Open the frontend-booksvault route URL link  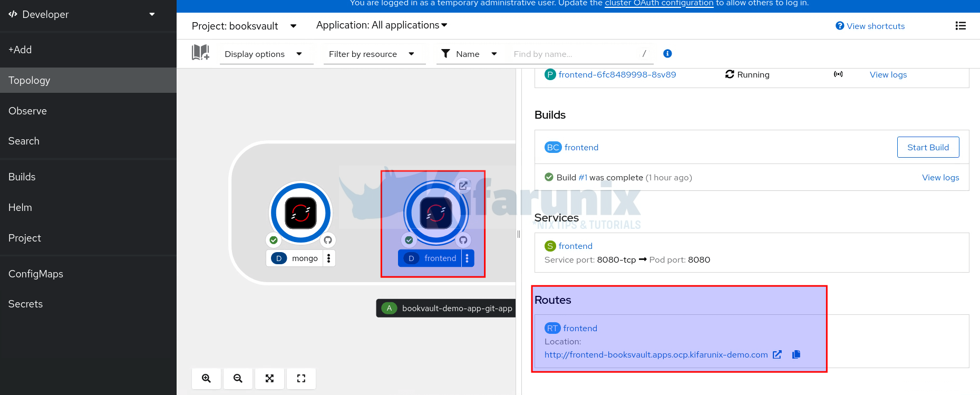point(656,354)
